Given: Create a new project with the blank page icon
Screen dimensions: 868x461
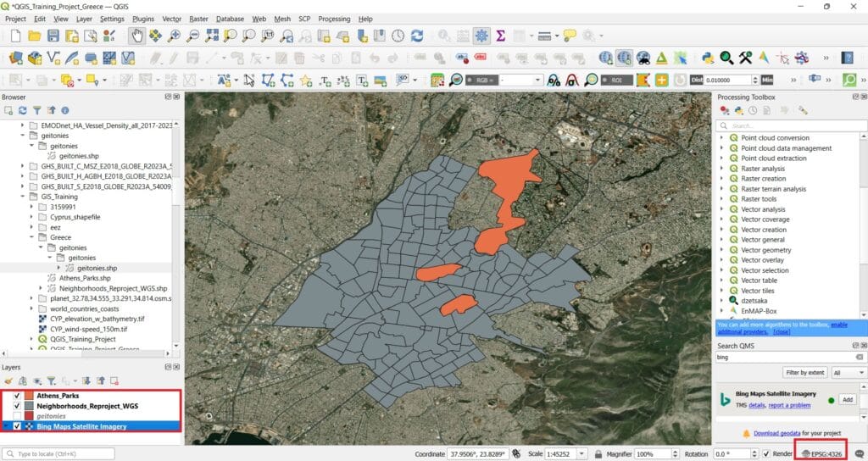Looking at the screenshot, I should coord(15,36).
